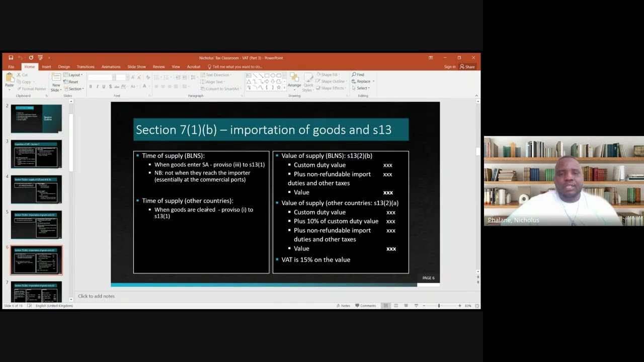644x362 pixels.
Task: Center align text
Action: [x=163, y=86]
